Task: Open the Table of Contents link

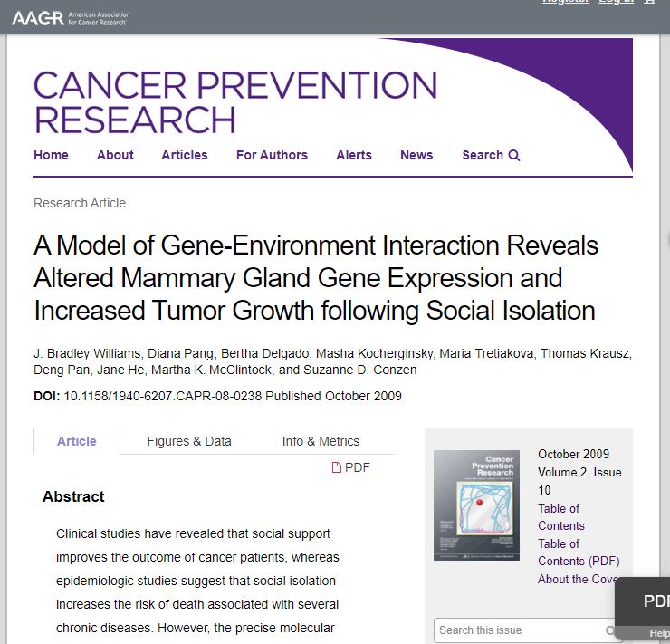Action: tap(561, 517)
